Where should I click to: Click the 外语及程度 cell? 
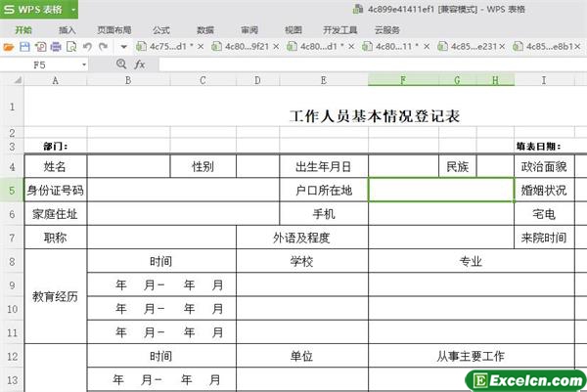pos(301,238)
